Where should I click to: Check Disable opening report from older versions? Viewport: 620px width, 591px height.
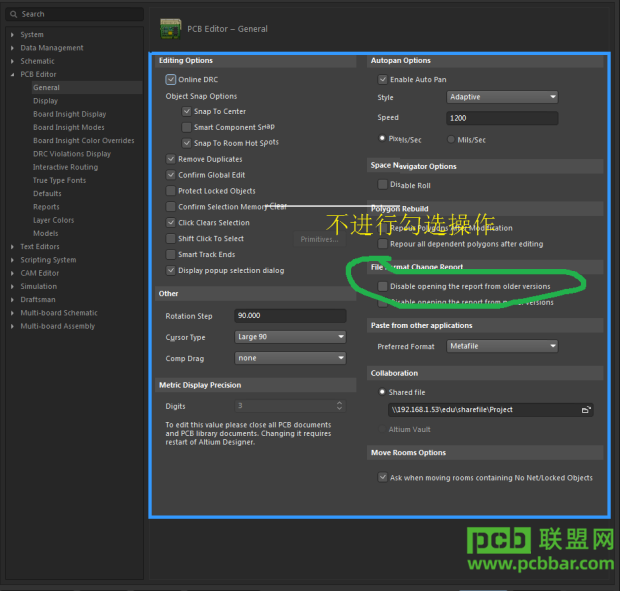[382, 286]
